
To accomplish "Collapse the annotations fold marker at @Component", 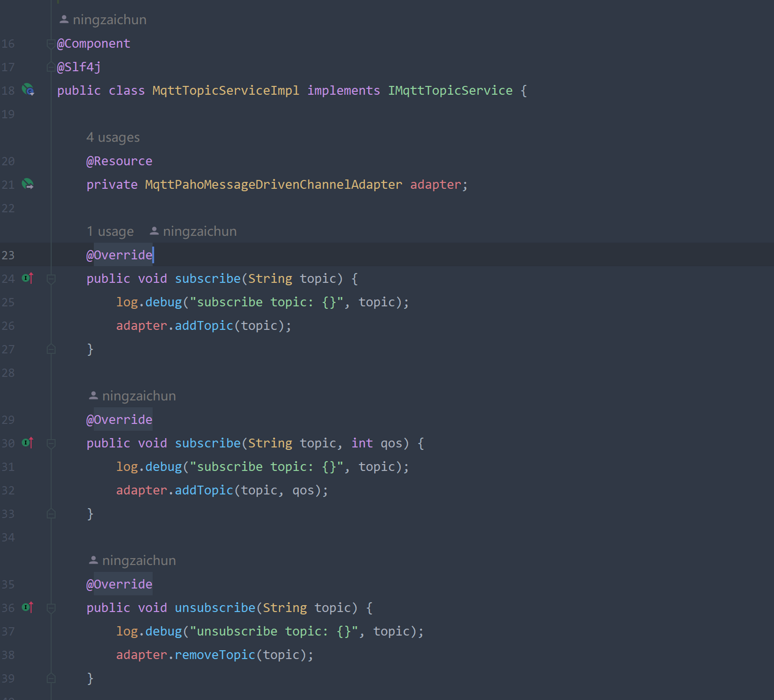I will point(51,44).
